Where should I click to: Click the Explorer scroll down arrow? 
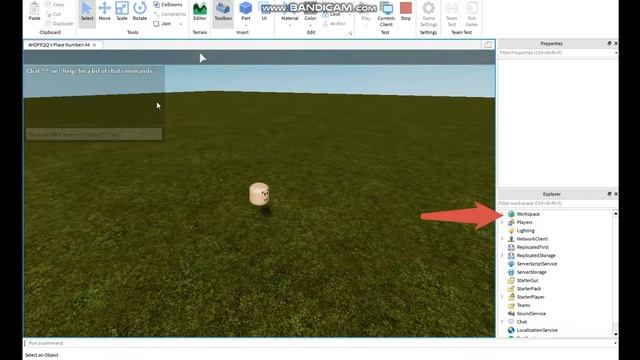coord(616,334)
